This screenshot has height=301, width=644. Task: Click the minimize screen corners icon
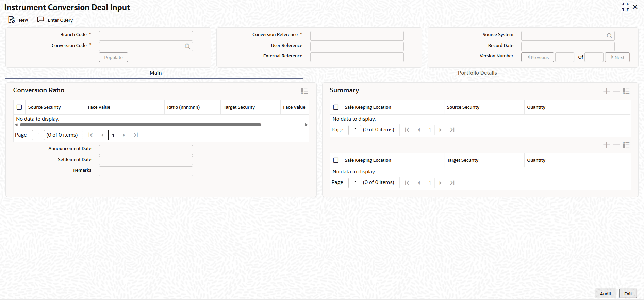click(625, 7)
